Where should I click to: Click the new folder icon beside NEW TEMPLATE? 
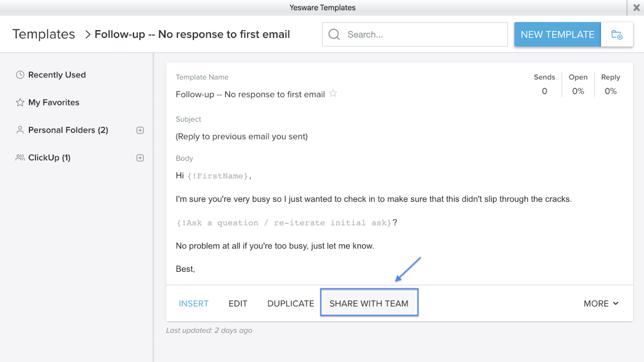coord(617,34)
